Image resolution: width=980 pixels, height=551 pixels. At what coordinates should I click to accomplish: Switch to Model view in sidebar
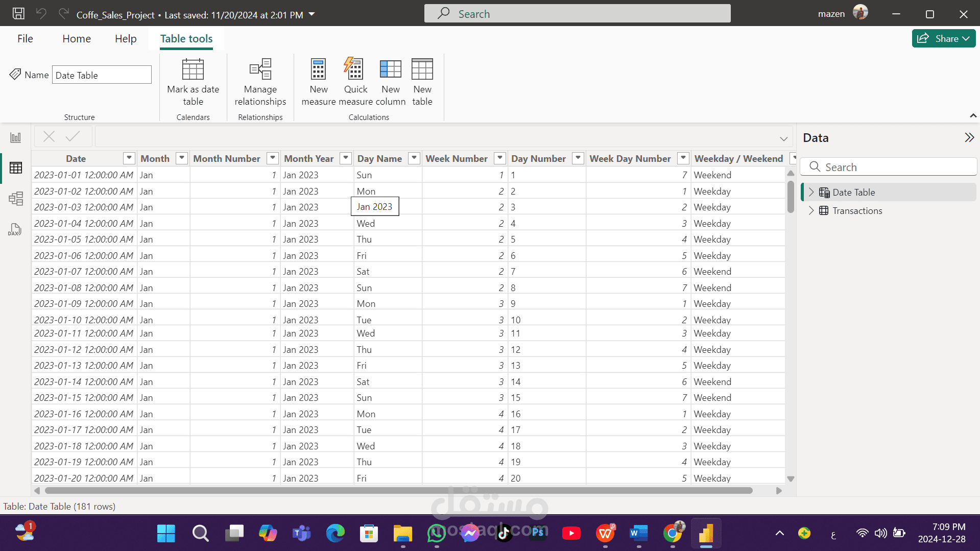(16, 198)
